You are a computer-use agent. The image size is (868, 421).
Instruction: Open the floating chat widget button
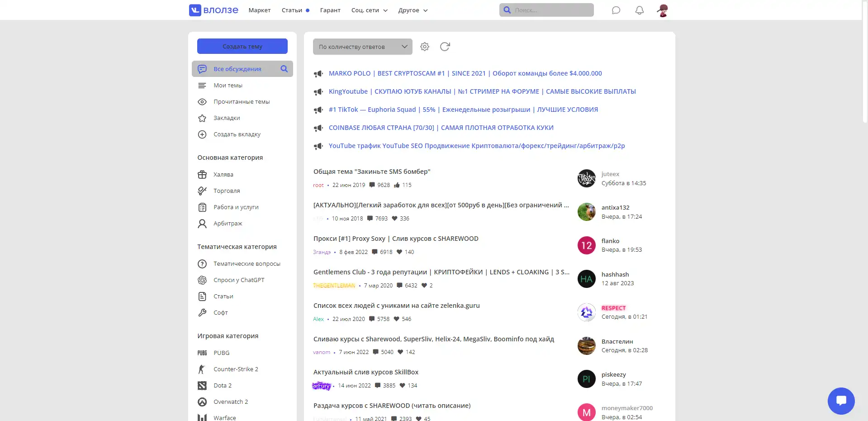[x=841, y=401]
